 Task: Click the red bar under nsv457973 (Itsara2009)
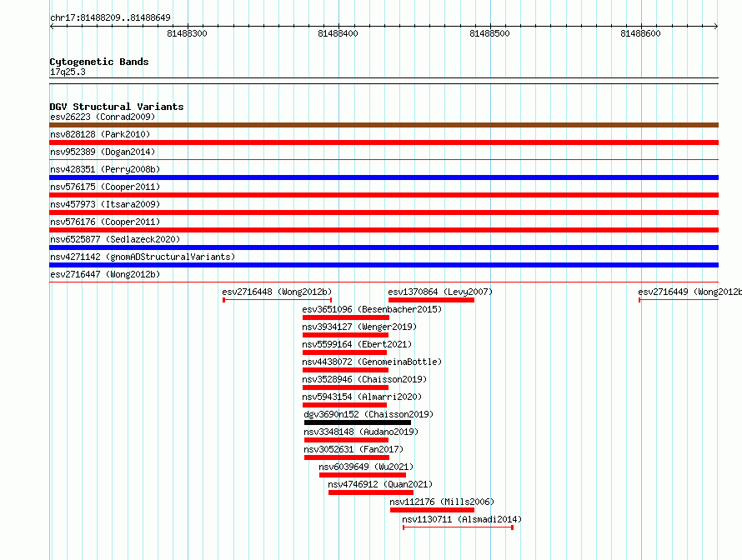click(384, 212)
